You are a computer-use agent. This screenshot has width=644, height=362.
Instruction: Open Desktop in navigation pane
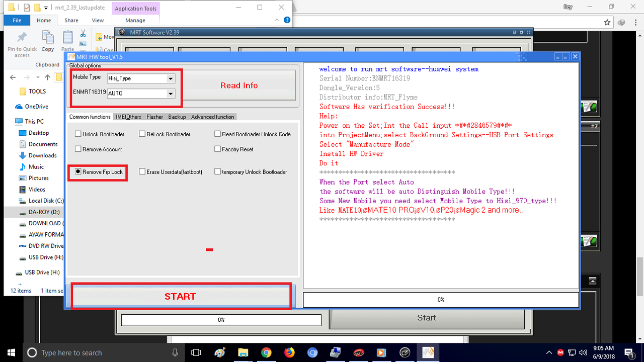click(39, 133)
